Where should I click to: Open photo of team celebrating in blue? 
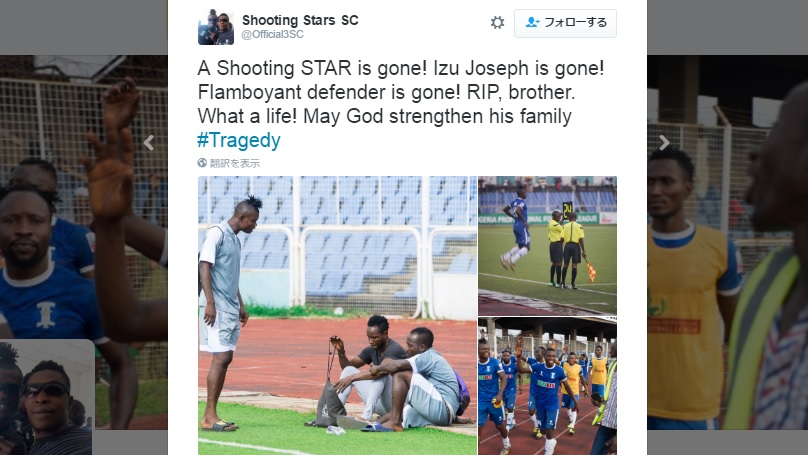547,386
